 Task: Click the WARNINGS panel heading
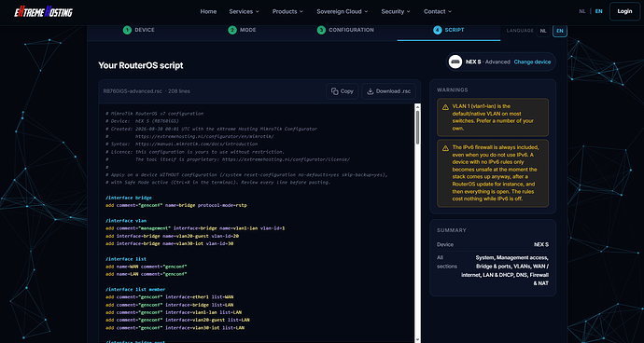pyautogui.click(x=452, y=89)
